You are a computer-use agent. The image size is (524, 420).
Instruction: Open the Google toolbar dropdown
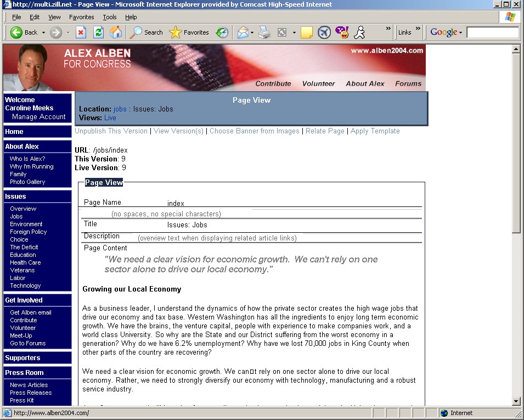coord(460,33)
